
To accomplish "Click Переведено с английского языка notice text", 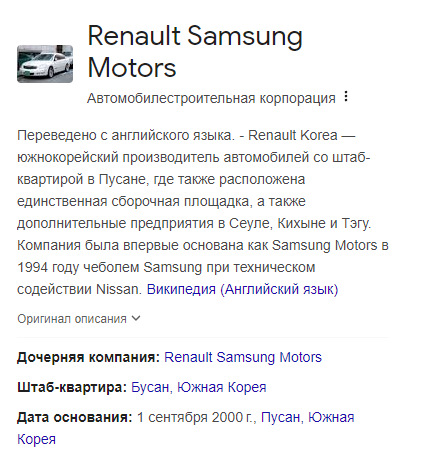I will pyautogui.click(x=126, y=135).
